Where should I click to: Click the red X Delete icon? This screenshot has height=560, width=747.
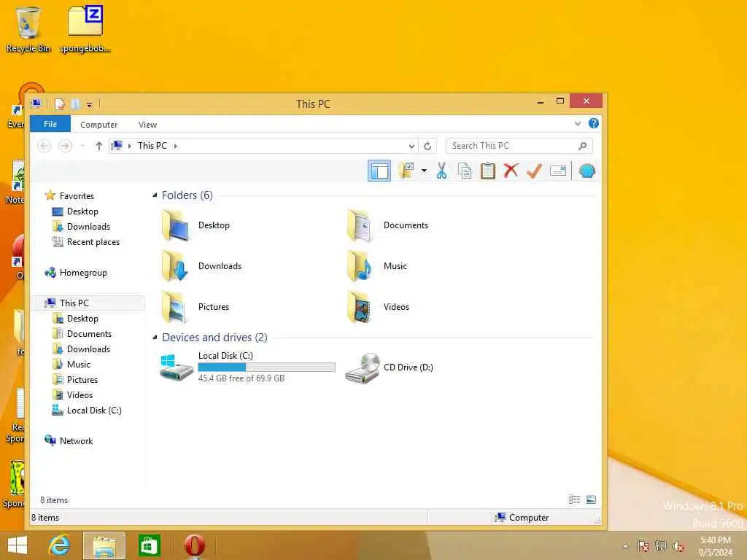pyautogui.click(x=511, y=171)
